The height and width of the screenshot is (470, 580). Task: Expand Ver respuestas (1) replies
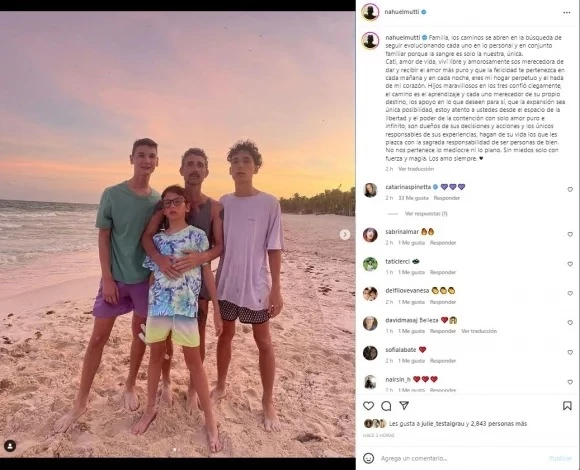tap(426, 214)
